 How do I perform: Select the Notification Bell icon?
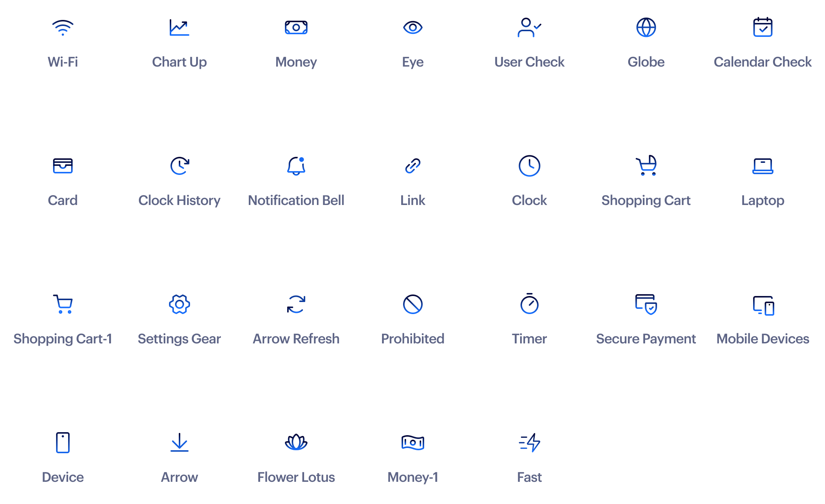coord(296,166)
